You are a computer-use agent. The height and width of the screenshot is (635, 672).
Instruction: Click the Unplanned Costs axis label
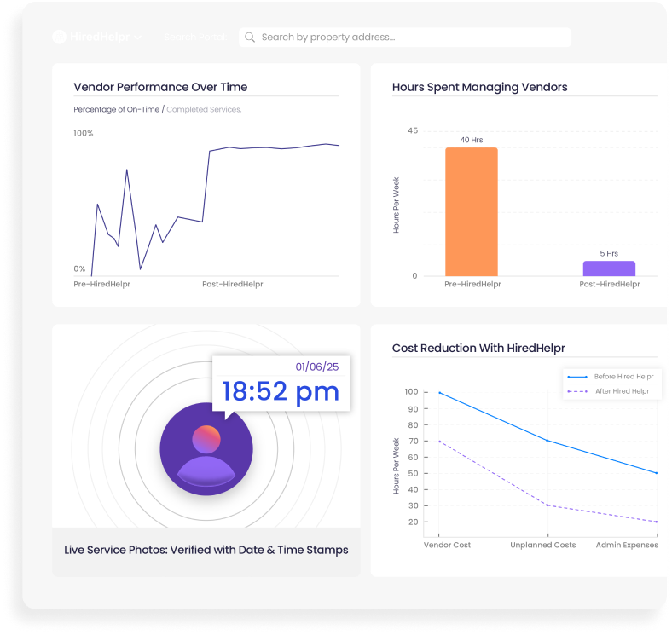pos(543,545)
